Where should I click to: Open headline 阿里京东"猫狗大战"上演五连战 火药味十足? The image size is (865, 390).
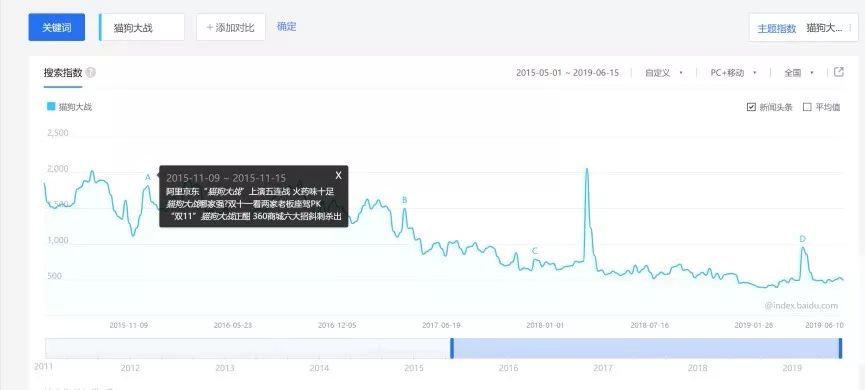pos(250,191)
